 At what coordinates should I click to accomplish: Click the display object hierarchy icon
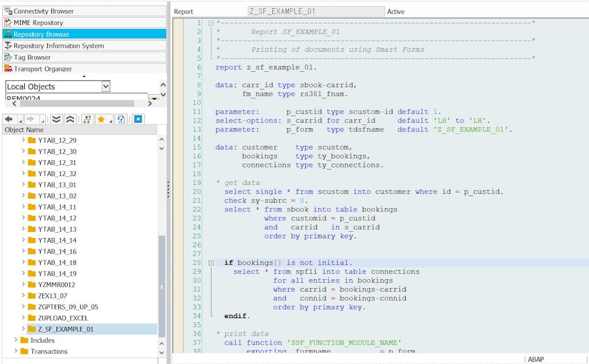point(87,119)
